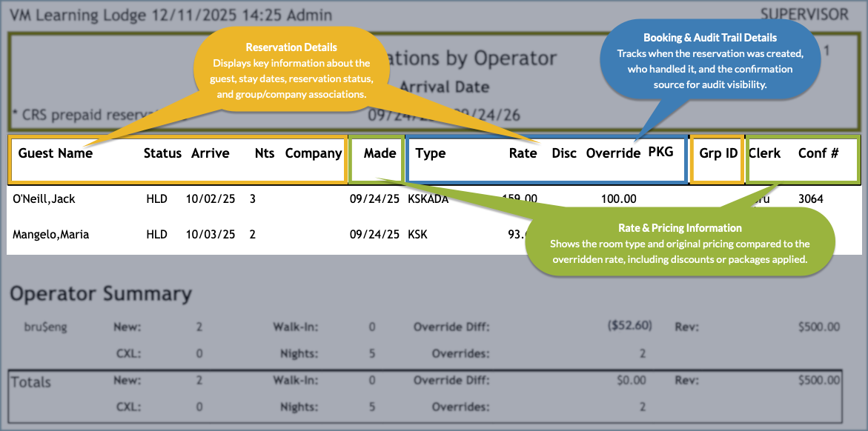Click confirmation number 3064

pos(811,198)
